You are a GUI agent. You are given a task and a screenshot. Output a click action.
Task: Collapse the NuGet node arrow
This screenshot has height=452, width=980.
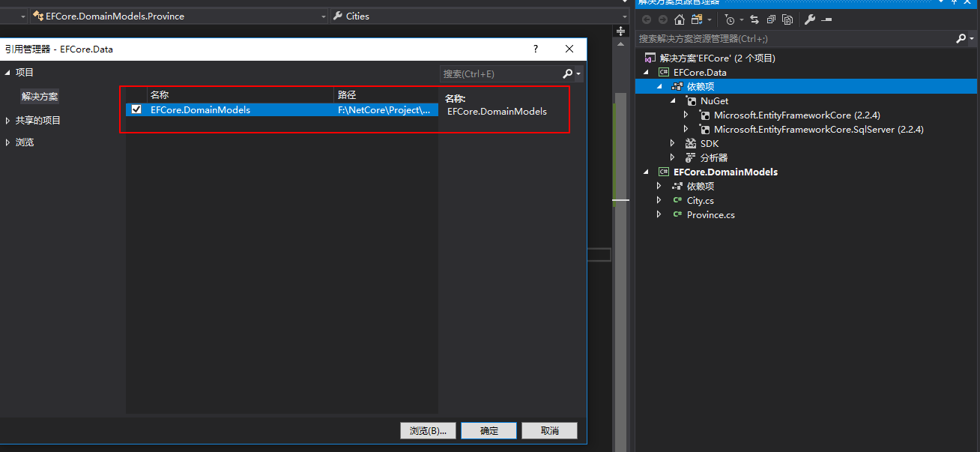673,100
